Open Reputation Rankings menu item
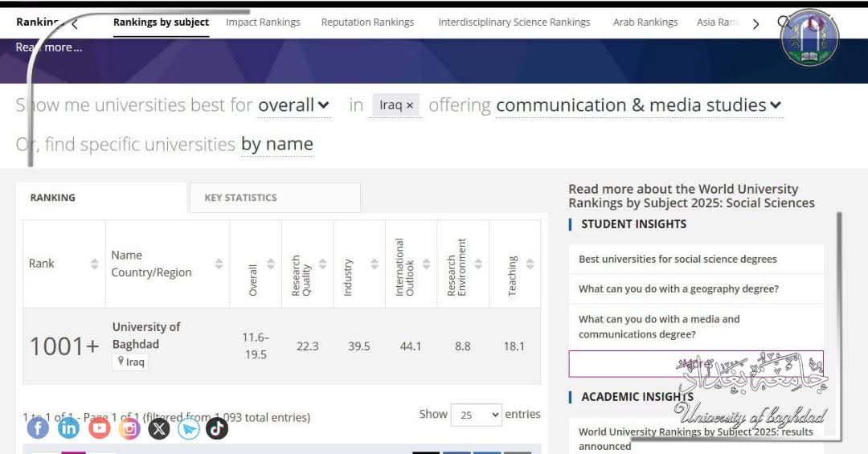The image size is (868, 454). 367,22
